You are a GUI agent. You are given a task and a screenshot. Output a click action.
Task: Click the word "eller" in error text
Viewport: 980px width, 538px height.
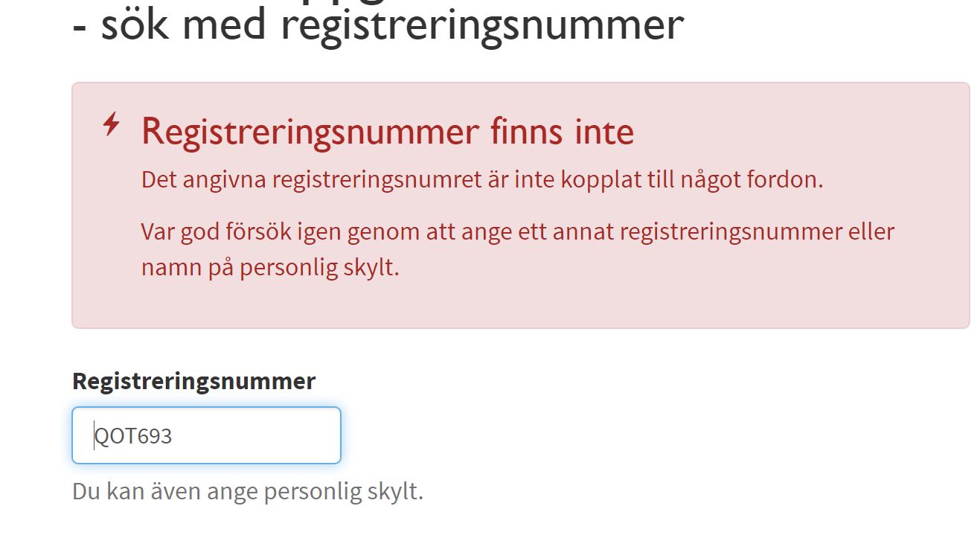tap(871, 231)
